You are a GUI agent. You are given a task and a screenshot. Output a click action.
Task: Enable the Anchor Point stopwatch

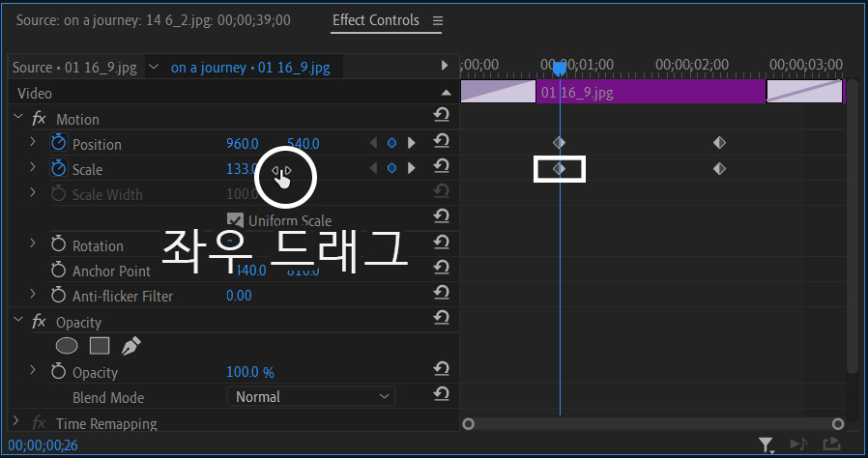[58, 270]
